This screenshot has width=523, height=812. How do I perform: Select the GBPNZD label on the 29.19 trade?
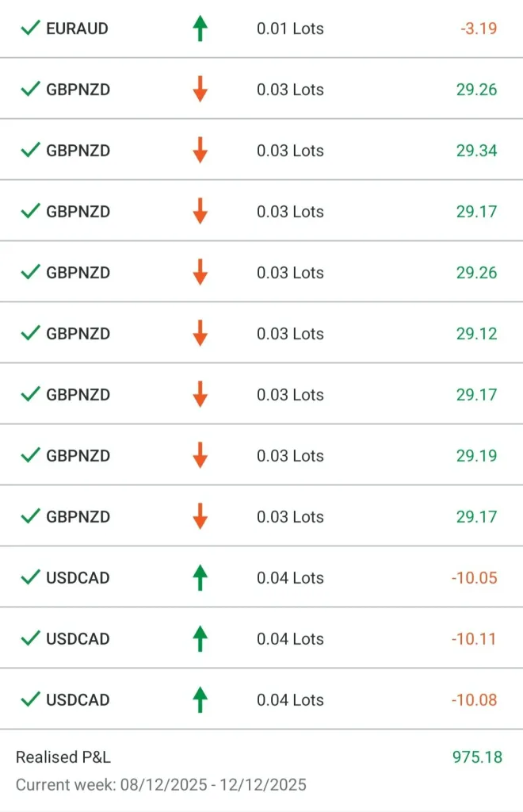[78, 456]
